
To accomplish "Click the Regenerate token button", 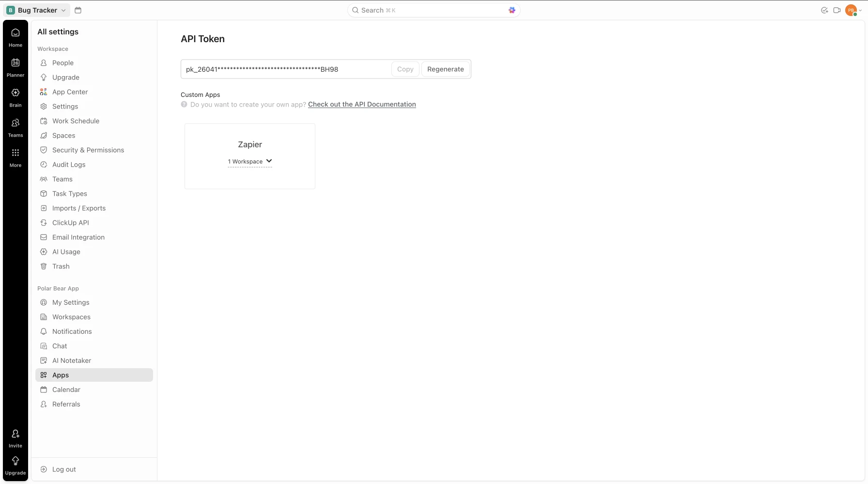I will (445, 69).
